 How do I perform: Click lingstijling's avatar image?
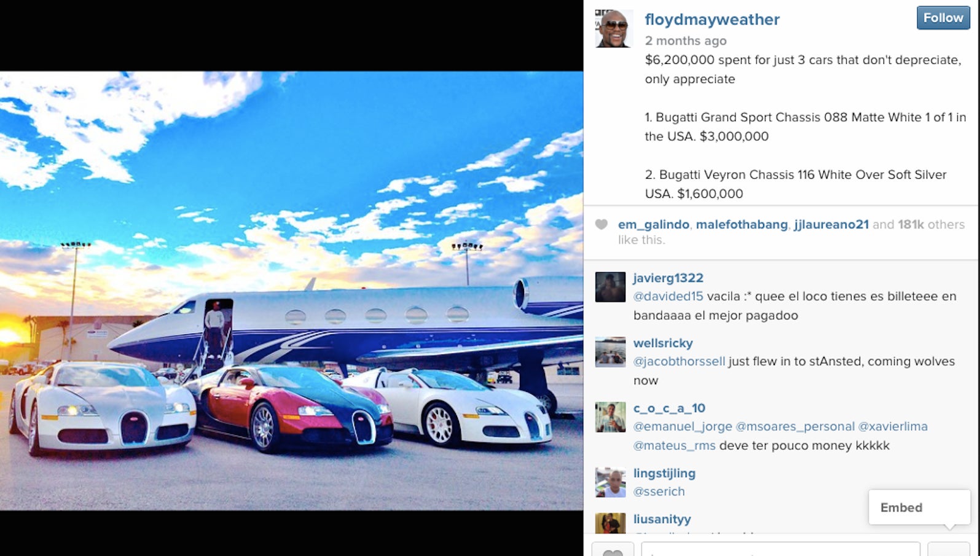point(610,482)
